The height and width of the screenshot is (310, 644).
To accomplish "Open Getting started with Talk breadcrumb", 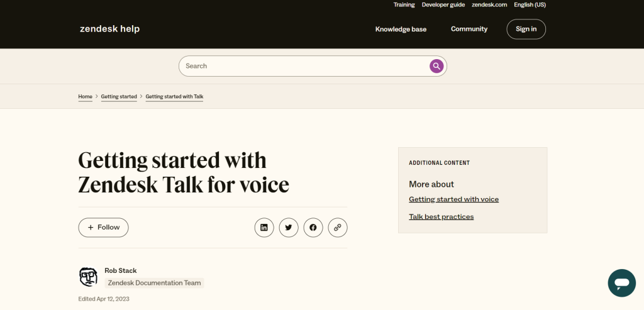I will click(x=175, y=96).
